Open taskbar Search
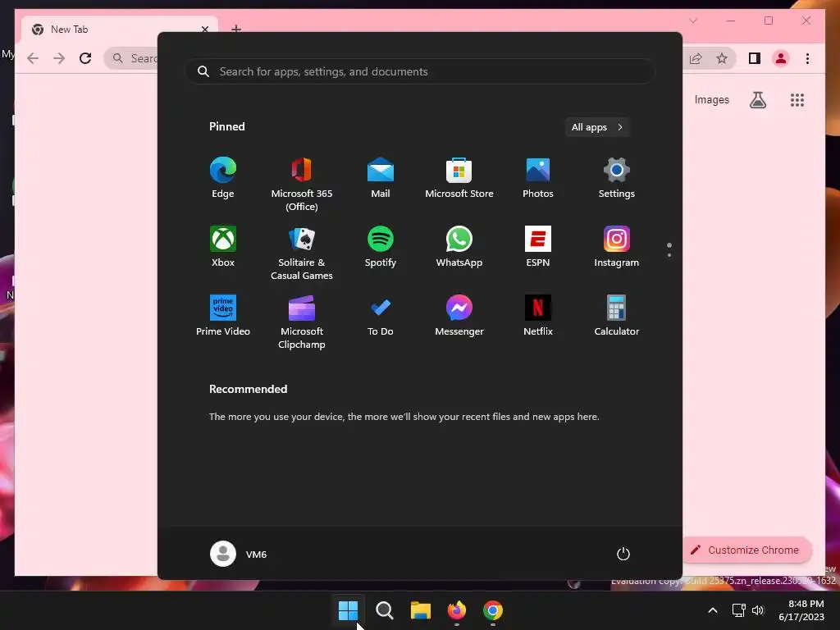 (384, 610)
